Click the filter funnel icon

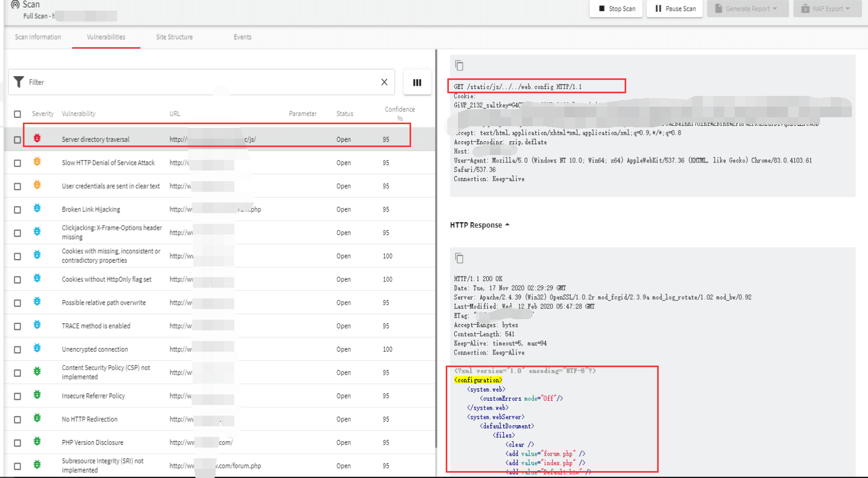(19, 82)
